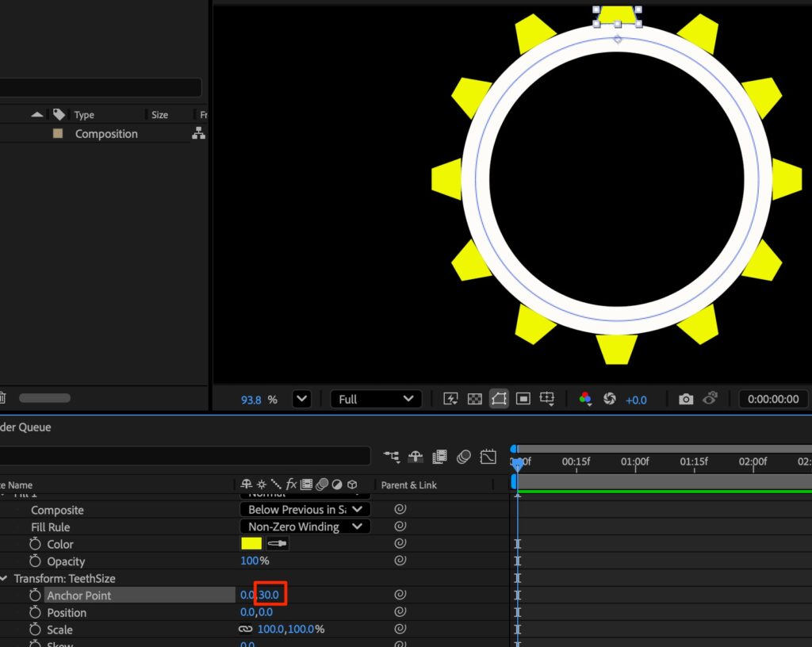
Task: Open the Full resolution dropdown
Action: click(x=376, y=399)
